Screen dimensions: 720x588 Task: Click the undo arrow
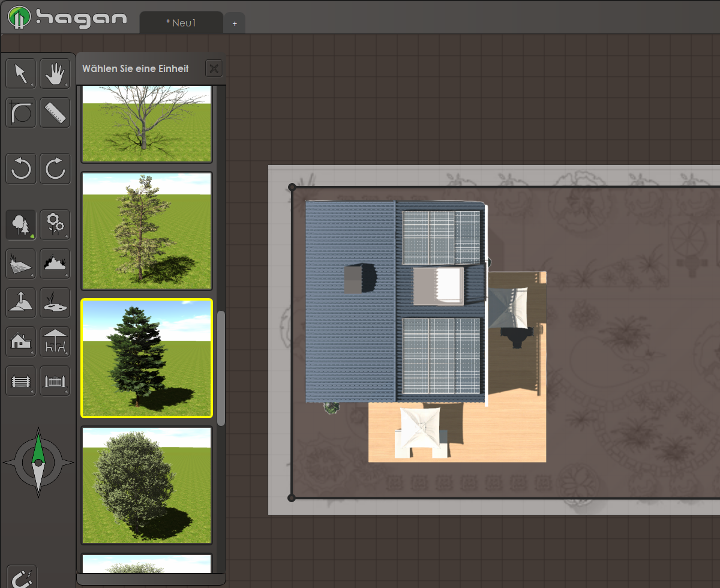[x=21, y=169]
